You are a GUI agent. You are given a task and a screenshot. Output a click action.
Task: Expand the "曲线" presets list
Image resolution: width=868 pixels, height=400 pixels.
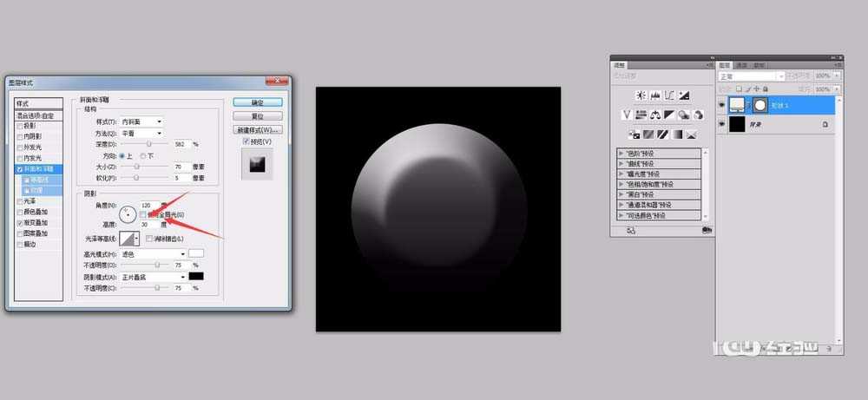tap(621, 163)
